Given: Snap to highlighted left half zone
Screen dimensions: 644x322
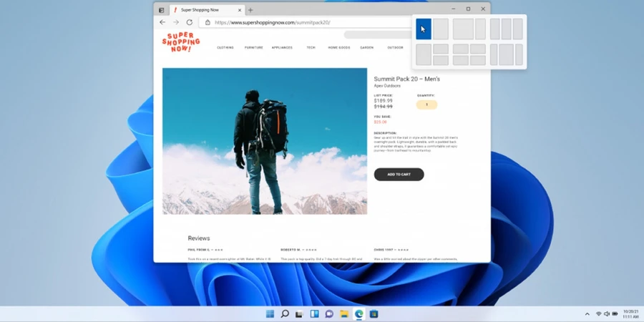Looking at the screenshot, I should tap(424, 29).
